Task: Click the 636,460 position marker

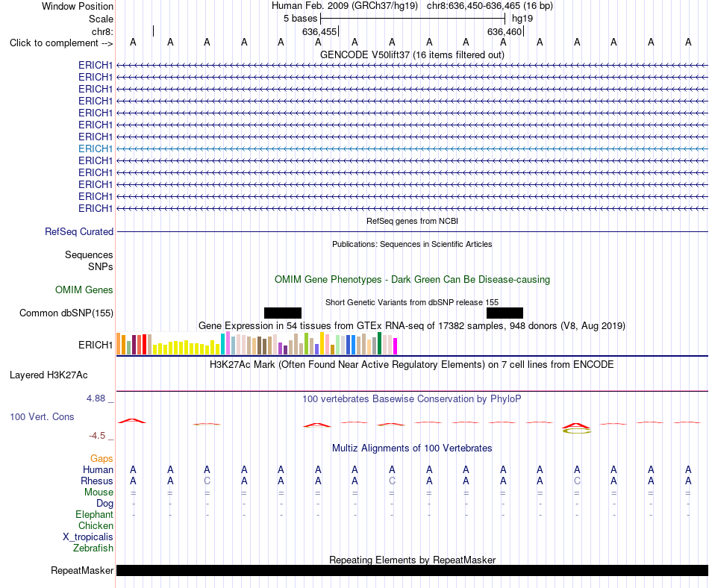Action: coord(505,31)
